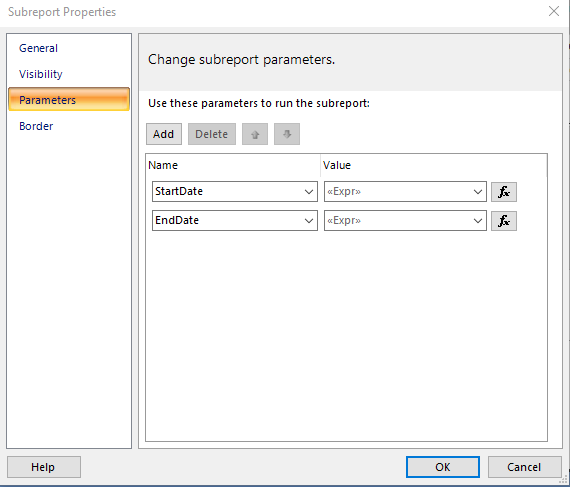
Task: Move parameter down with arrow button
Action: (x=287, y=134)
